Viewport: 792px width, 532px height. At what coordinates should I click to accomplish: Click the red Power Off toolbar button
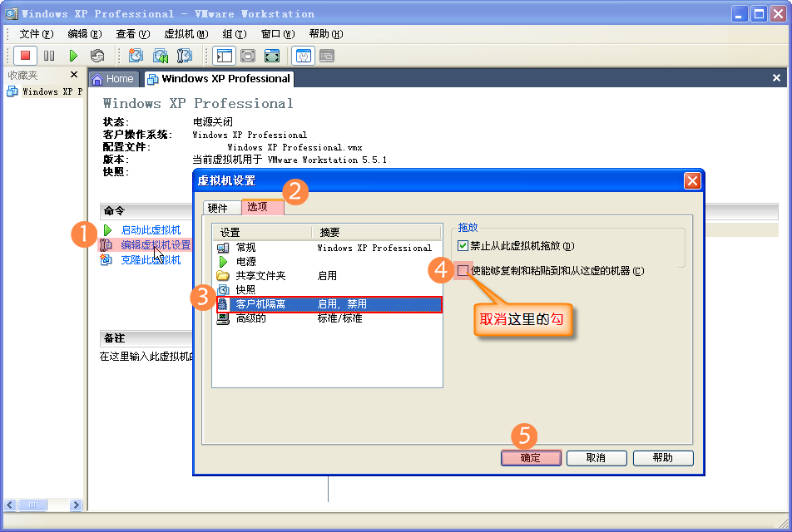pos(25,56)
